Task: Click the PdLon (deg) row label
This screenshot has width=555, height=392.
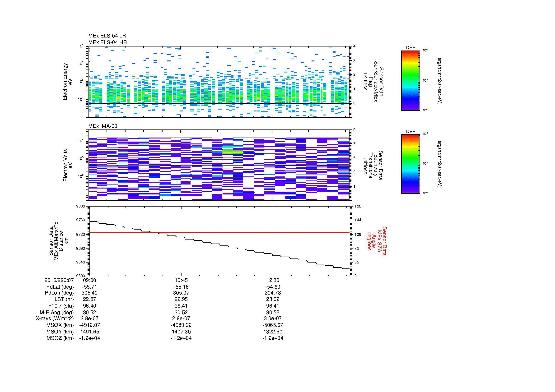Action: tap(60, 293)
